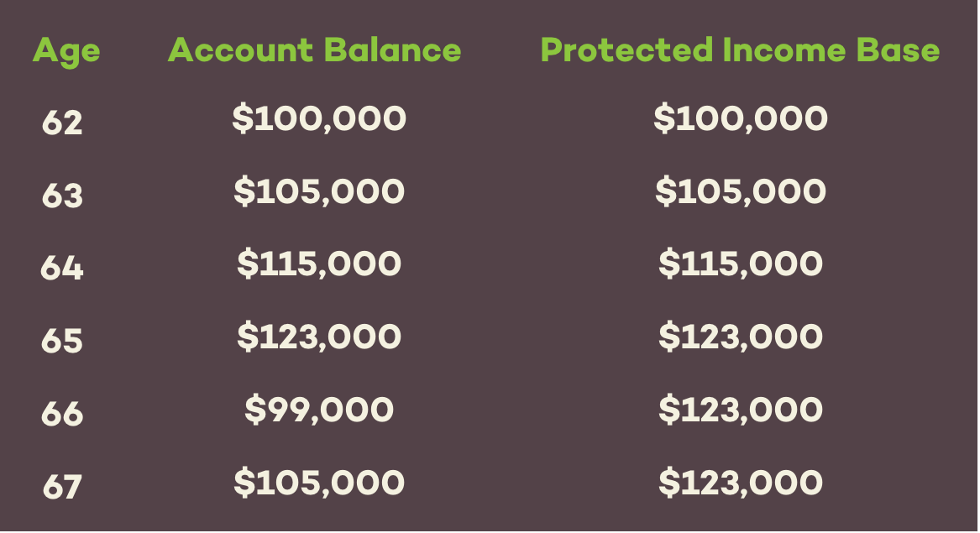980x533 pixels.
Task: Click $100,000 account balance for age 62
Action: pyautogui.click(x=319, y=118)
